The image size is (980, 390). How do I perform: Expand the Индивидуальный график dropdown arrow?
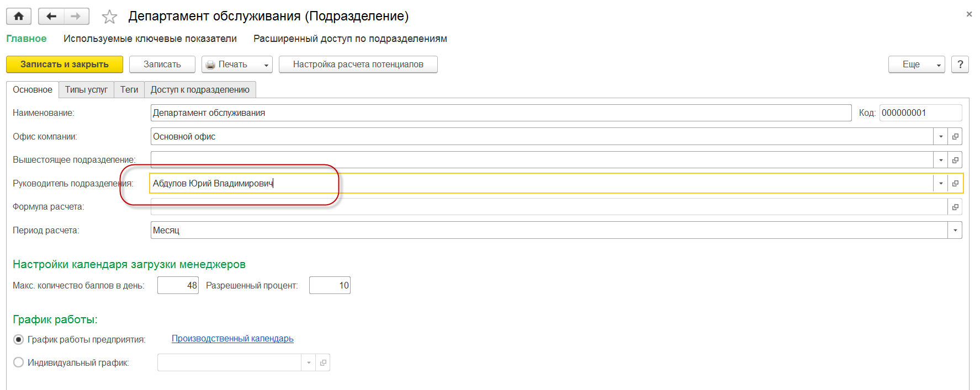309,362
